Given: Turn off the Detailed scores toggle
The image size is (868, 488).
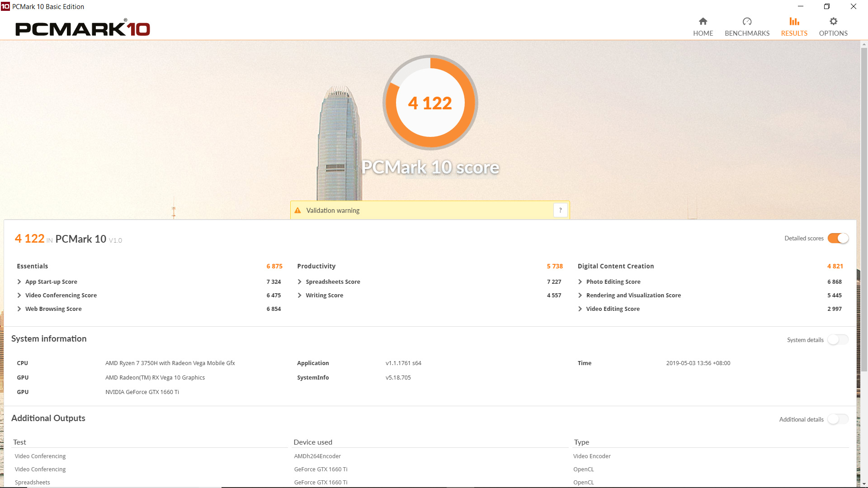Looking at the screenshot, I should coord(838,238).
